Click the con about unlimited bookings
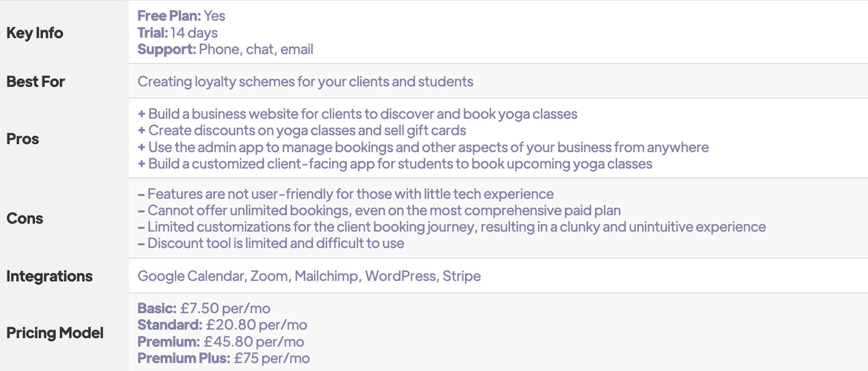Image resolution: width=868 pixels, height=371 pixels. pyautogui.click(x=379, y=210)
